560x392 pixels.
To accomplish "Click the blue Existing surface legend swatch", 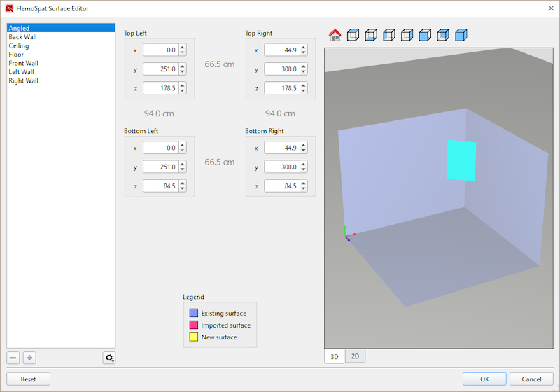I will (x=194, y=313).
